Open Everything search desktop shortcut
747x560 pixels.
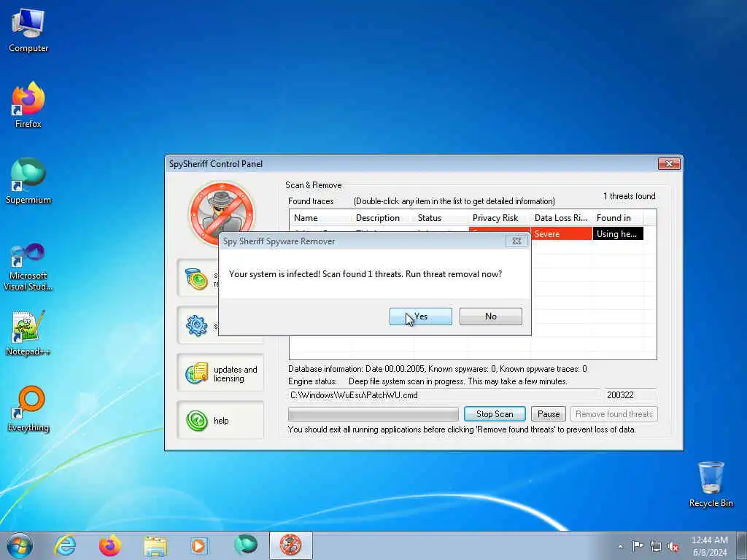(28, 408)
